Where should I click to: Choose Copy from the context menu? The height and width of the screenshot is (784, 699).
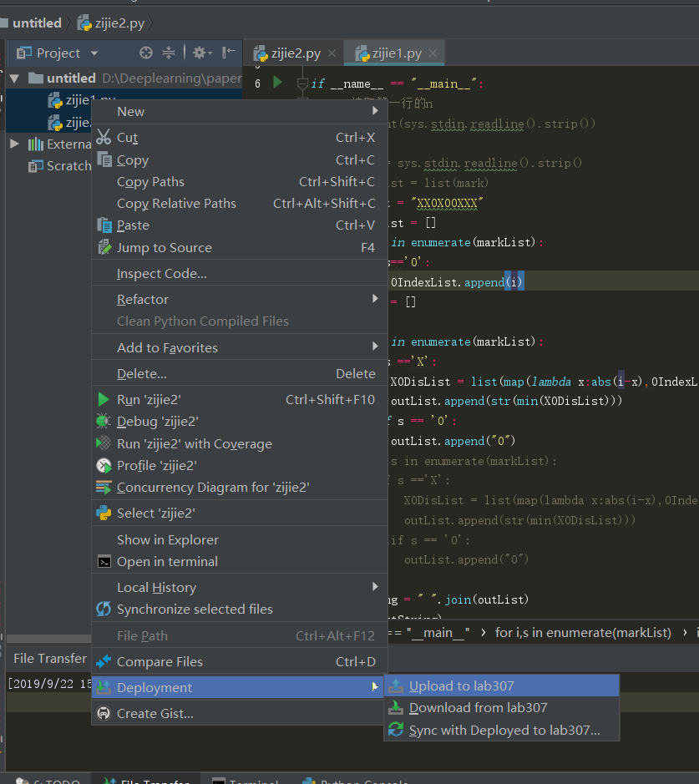pos(240,160)
